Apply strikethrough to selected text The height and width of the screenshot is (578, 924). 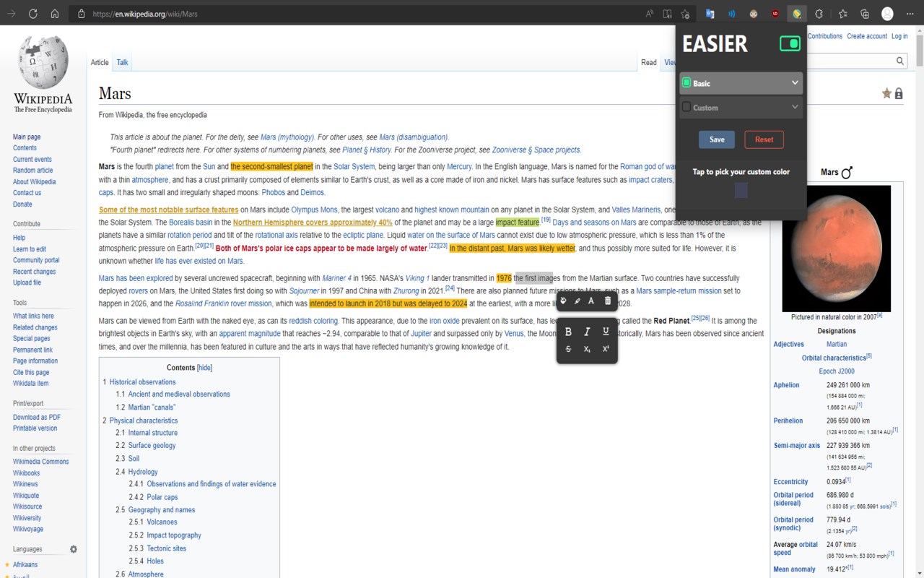[568, 349]
